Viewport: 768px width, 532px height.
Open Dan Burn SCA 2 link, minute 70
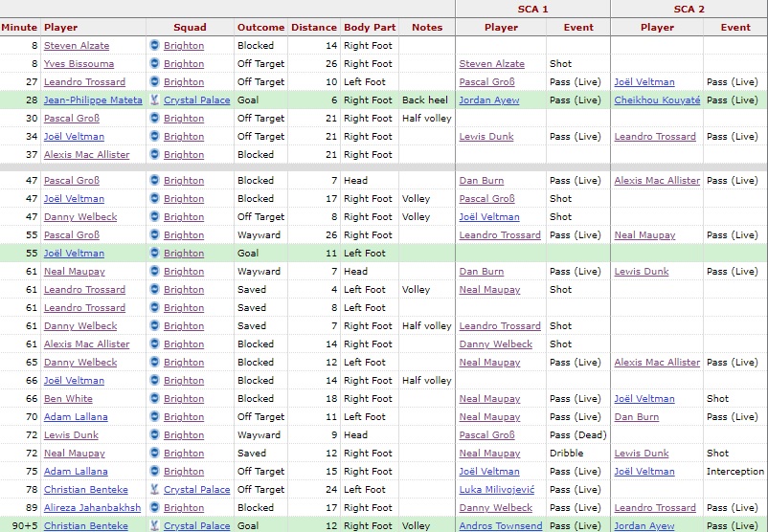[636, 416]
